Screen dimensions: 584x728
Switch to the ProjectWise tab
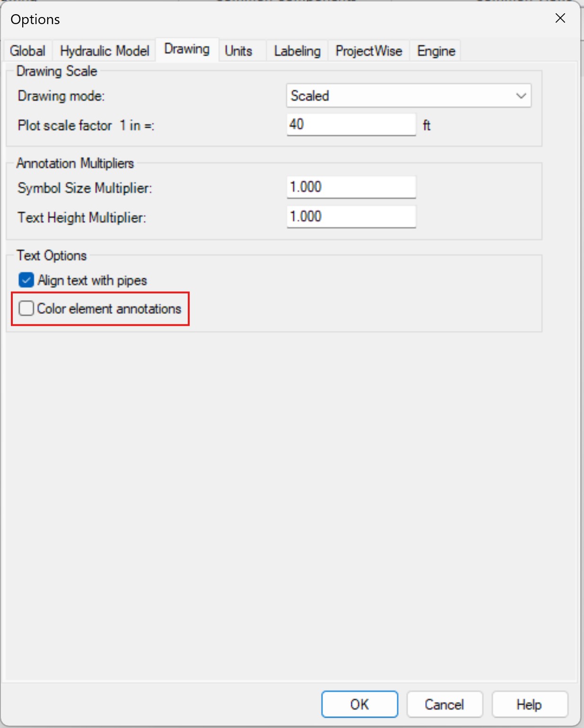tap(369, 51)
